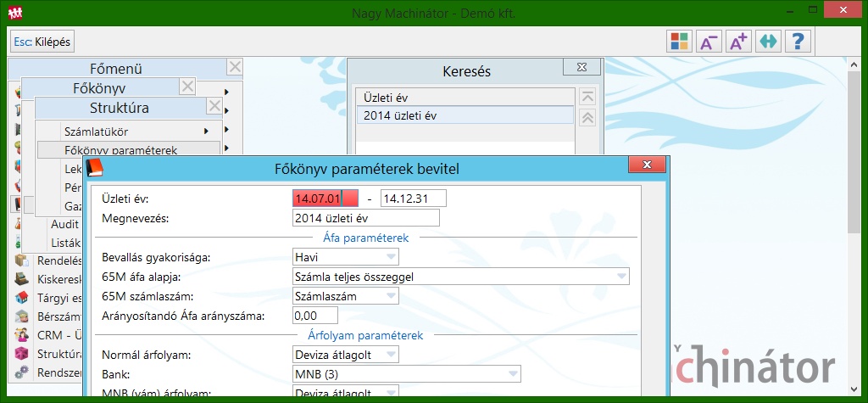Click the Főkönyv panel title
The height and width of the screenshot is (403, 868).
(99, 87)
